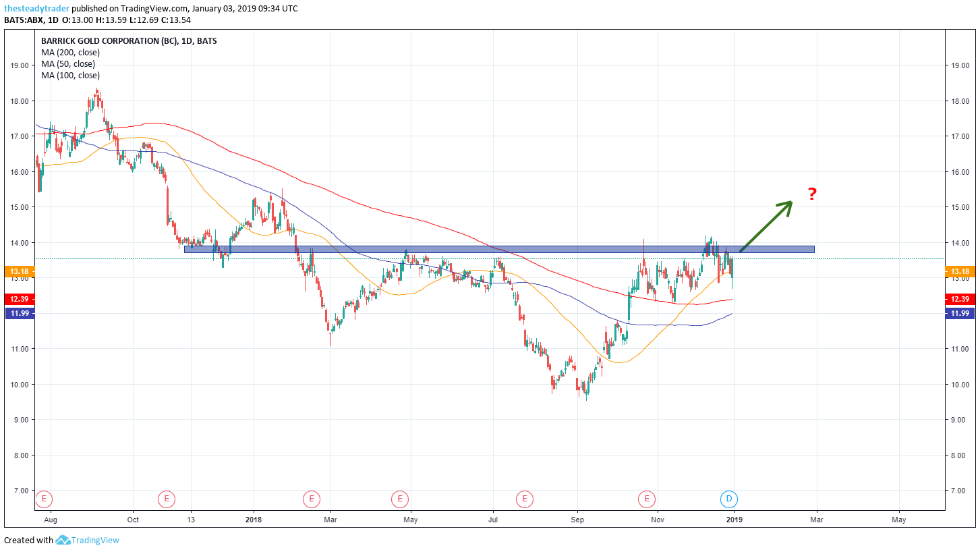The width and height of the screenshot is (980, 552).
Task: Click the Sep label on the time axis
Action: [x=577, y=520]
